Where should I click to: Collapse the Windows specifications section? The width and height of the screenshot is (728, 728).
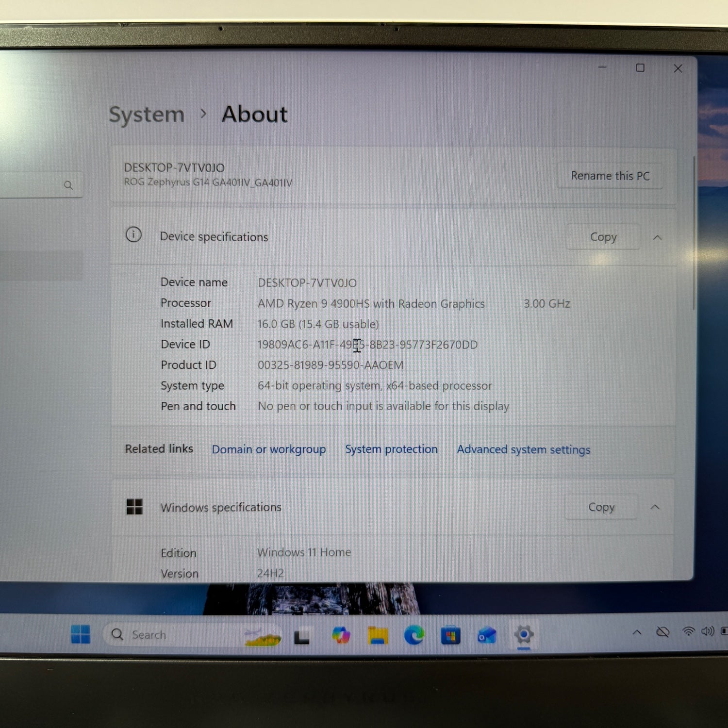(x=655, y=507)
